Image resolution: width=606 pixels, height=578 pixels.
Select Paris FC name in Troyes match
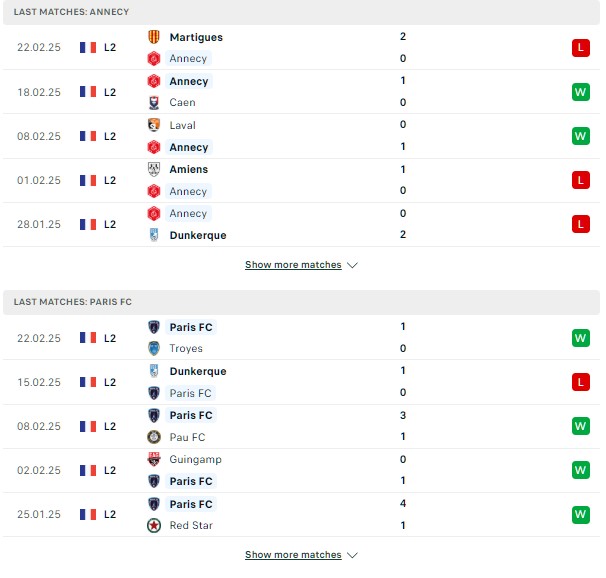point(191,327)
